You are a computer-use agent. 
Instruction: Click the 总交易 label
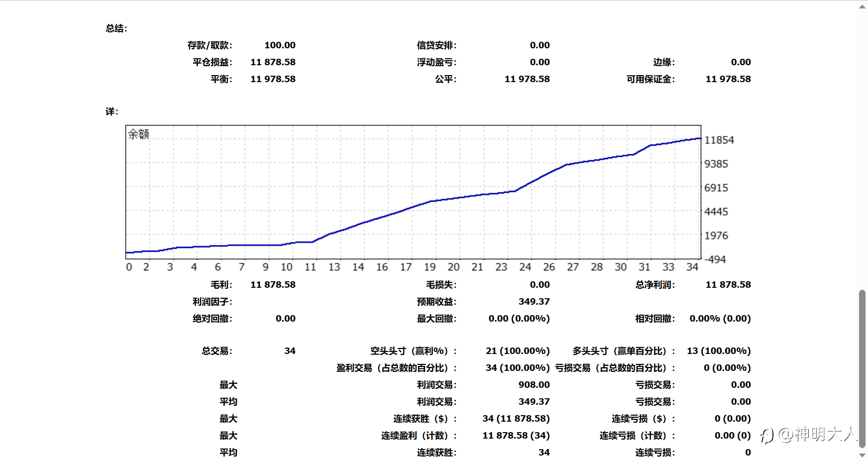point(217,351)
